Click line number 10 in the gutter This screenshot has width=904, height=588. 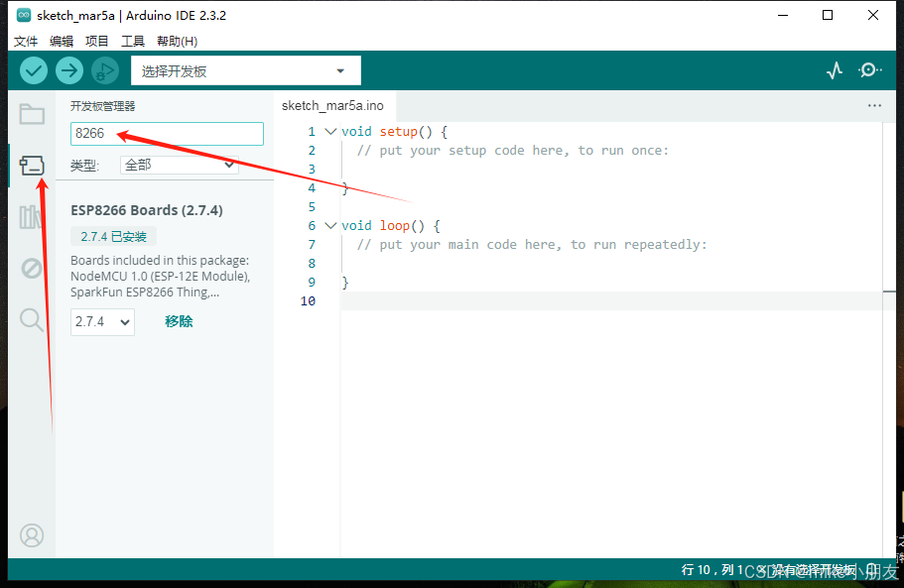[308, 300]
